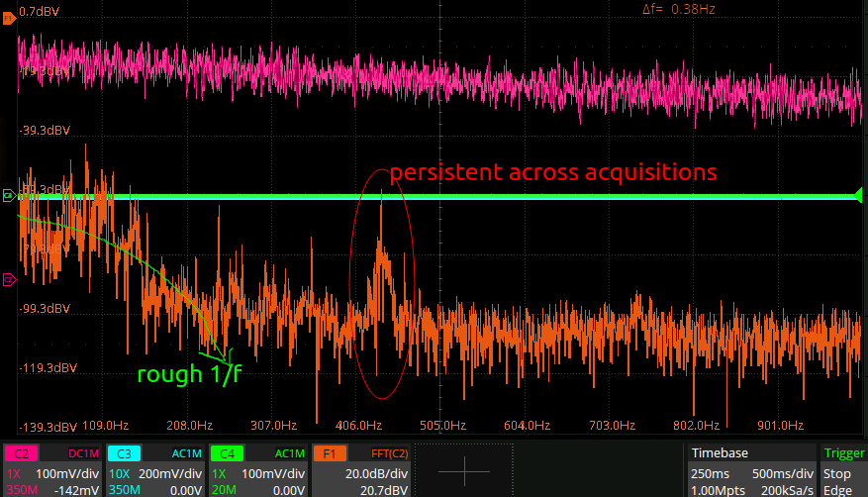This screenshot has width=868, height=497.
Task: Open C3 200mV/div vertical scale setting
Action: 170,474
